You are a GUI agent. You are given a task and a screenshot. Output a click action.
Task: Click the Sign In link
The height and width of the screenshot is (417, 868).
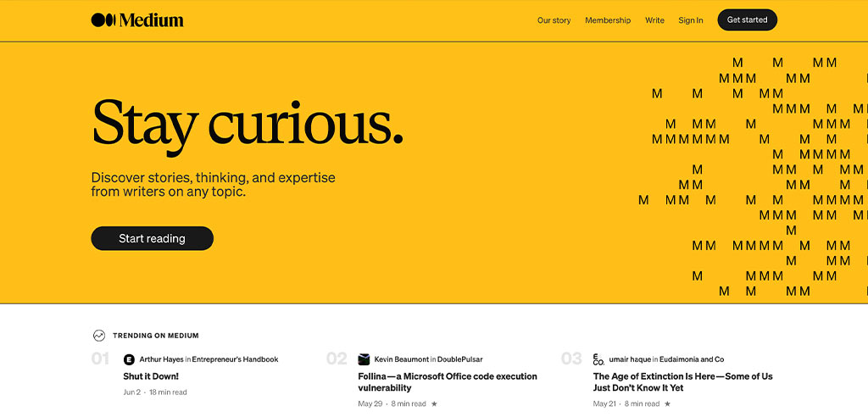click(690, 20)
